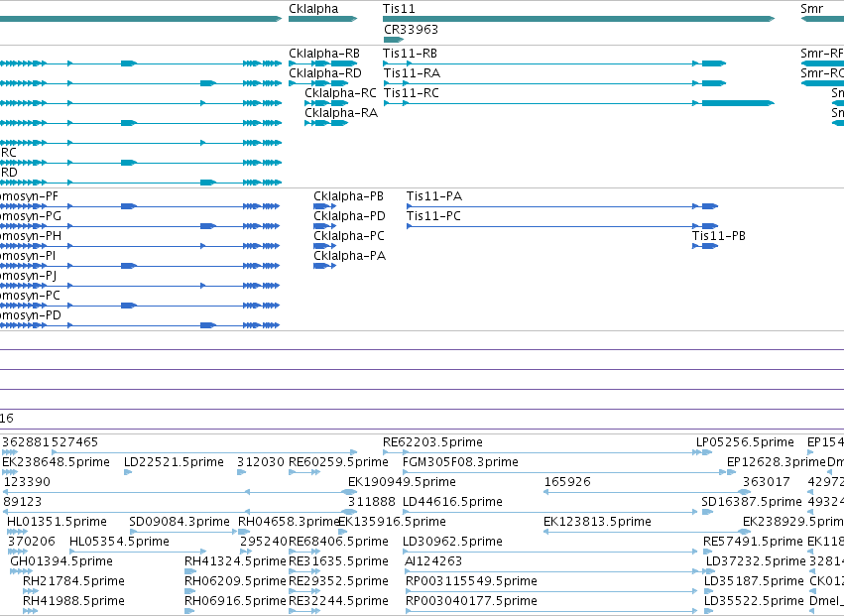The height and width of the screenshot is (616, 844).
Task: Click the CR33963 gene feature
Action: pos(394,40)
